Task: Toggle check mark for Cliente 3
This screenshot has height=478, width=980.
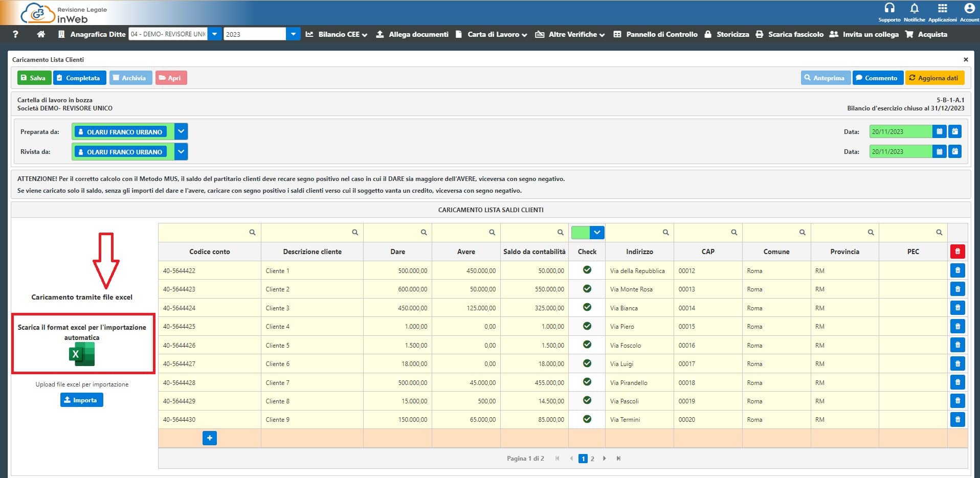Action: (x=587, y=307)
